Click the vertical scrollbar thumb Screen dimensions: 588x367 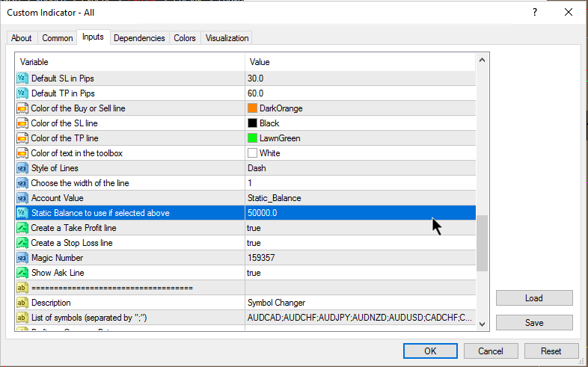(x=483, y=243)
